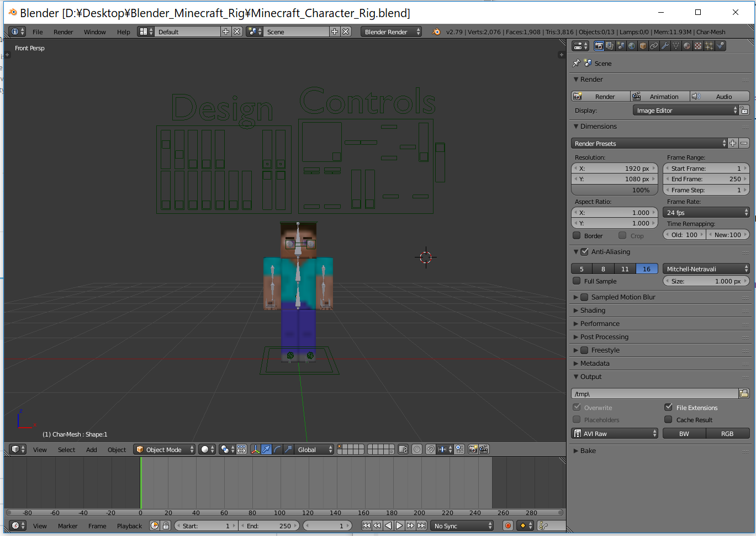This screenshot has height=536, width=756.
Task: Select the RGB color mode button
Action: 727,433
